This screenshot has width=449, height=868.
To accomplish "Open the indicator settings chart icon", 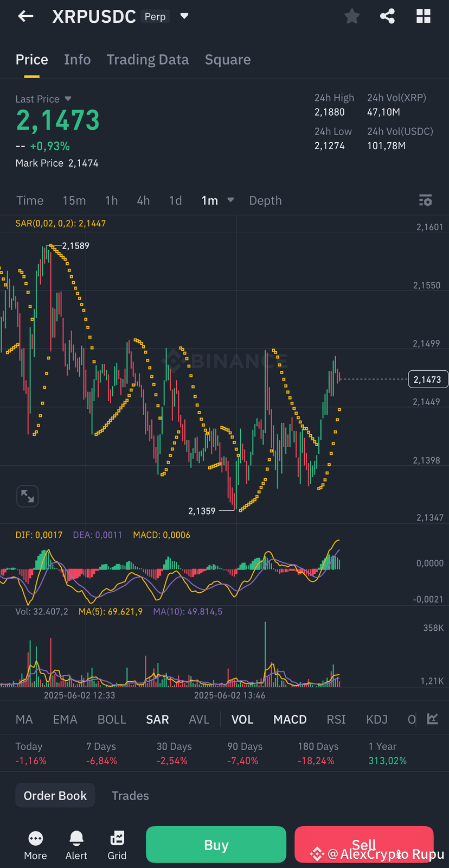I will point(433,719).
